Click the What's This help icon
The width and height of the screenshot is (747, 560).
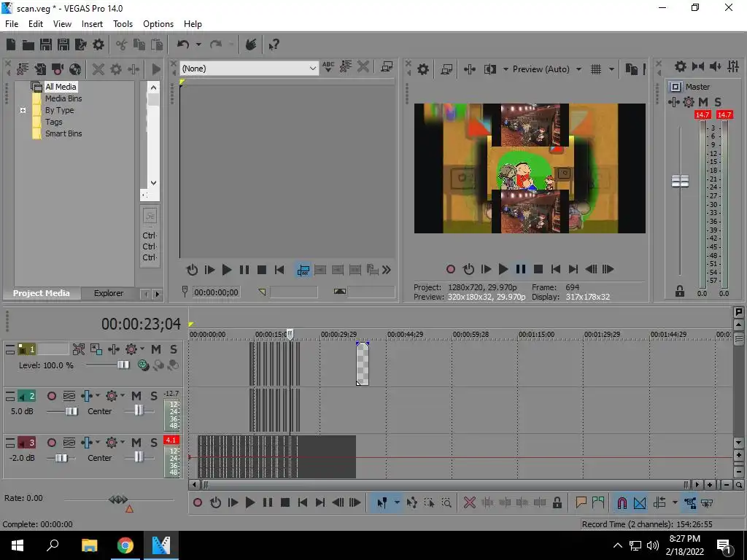click(x=274, y=44)
